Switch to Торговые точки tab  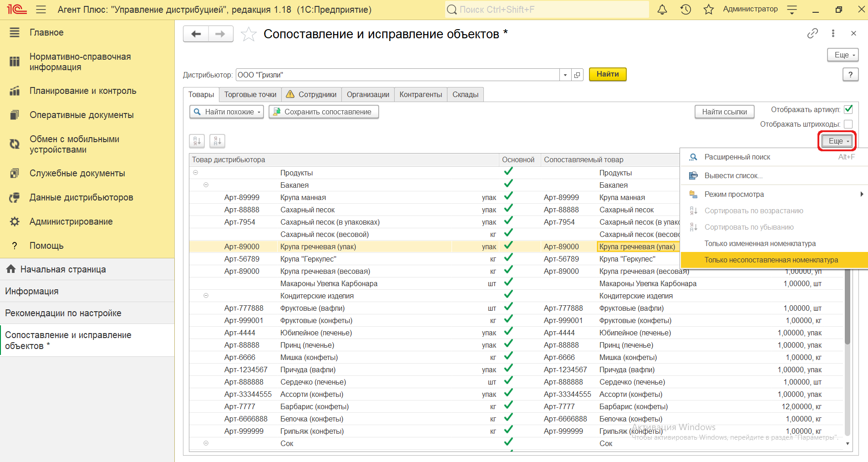coord(250,95)
